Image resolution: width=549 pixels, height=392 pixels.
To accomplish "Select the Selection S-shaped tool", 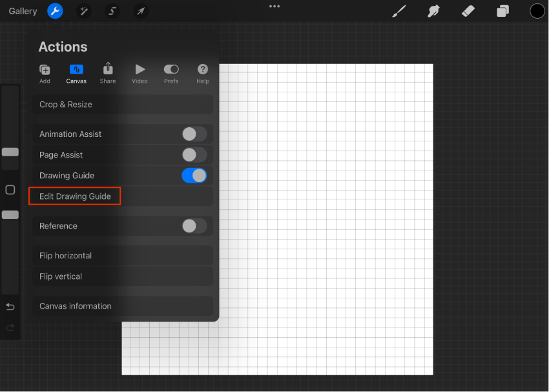I will pos(112,11).
